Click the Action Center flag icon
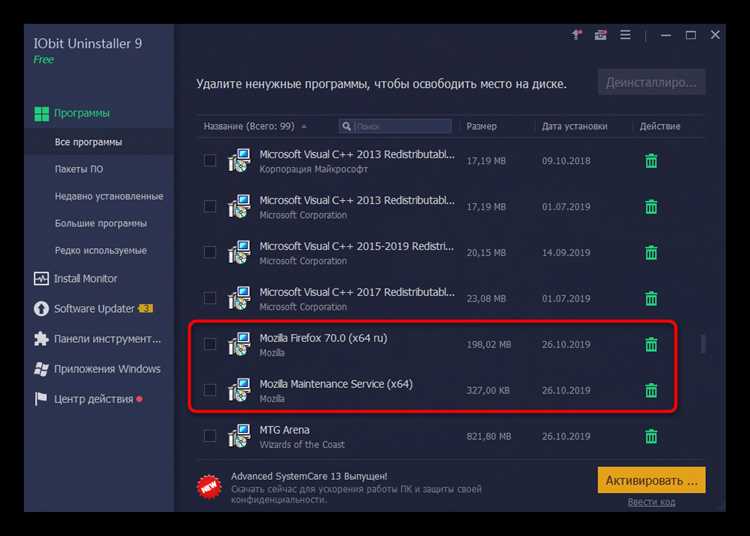Viewport: 750px width, 536px height. pos(41,399)
